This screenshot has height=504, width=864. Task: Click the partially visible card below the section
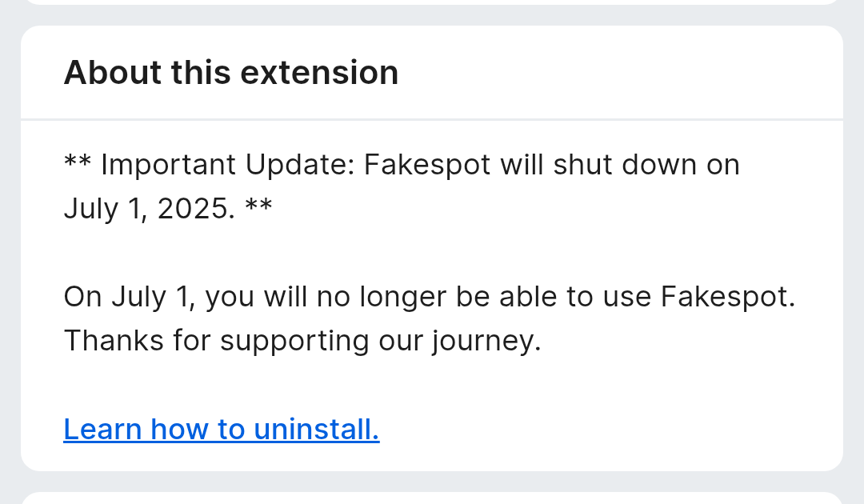coord(432,498)
